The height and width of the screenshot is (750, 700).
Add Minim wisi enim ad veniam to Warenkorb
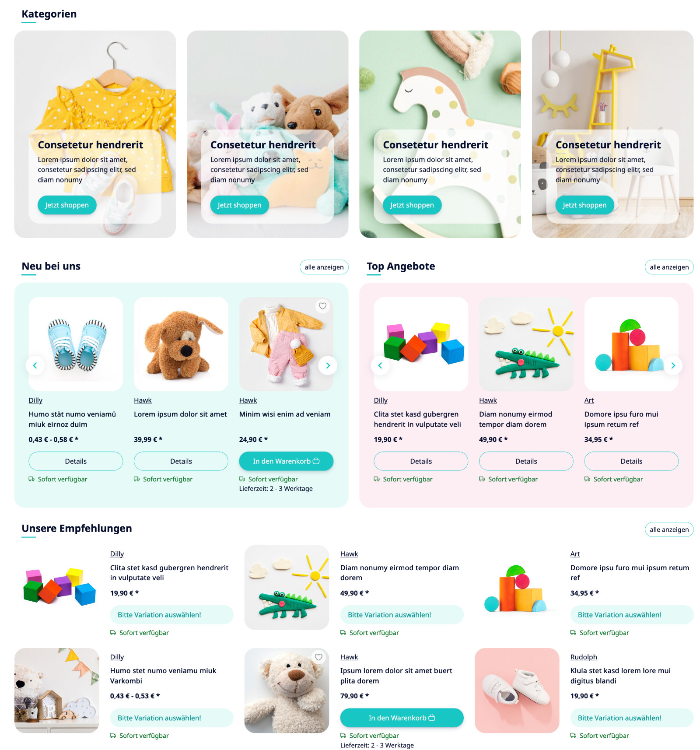(x=286, y=461)
